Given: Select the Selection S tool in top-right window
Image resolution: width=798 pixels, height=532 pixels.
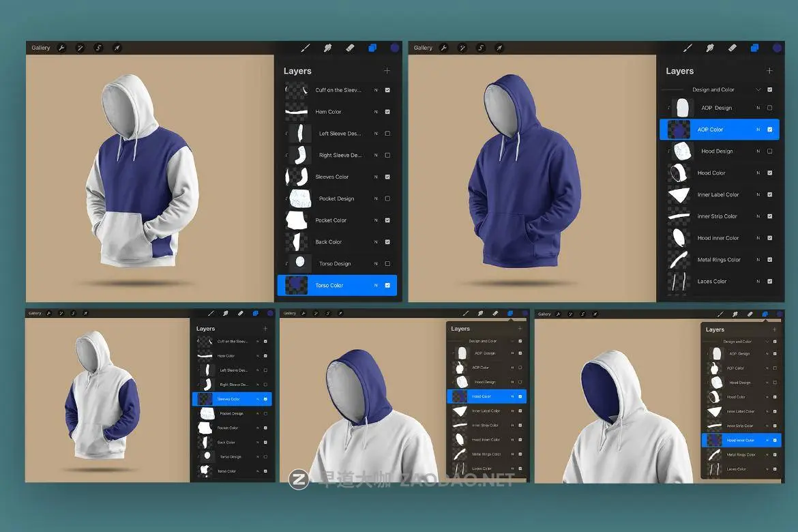Looking at the screenshot, I should pos(481,48).
